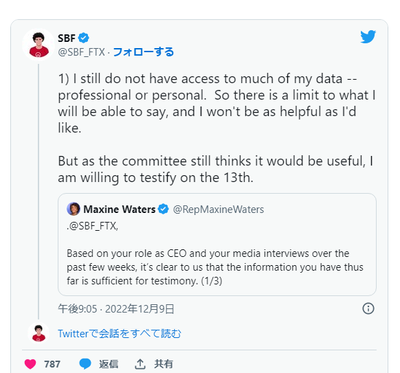Open the 午後9:05 · 2022年12月9日 timestamp
This screenshot has width=400, height=373.
click(116, 309)
